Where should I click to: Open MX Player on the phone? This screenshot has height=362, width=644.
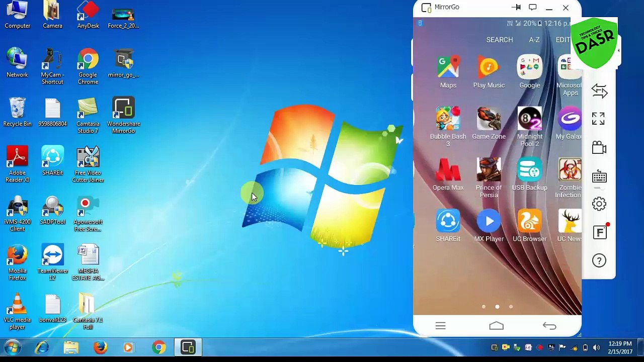coord(489,226)
